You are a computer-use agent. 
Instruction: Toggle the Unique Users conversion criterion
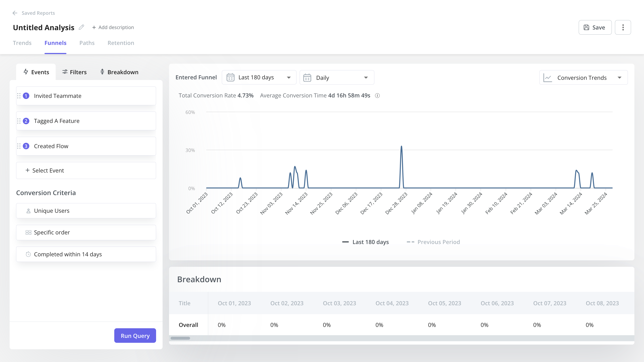pos(86,210)
